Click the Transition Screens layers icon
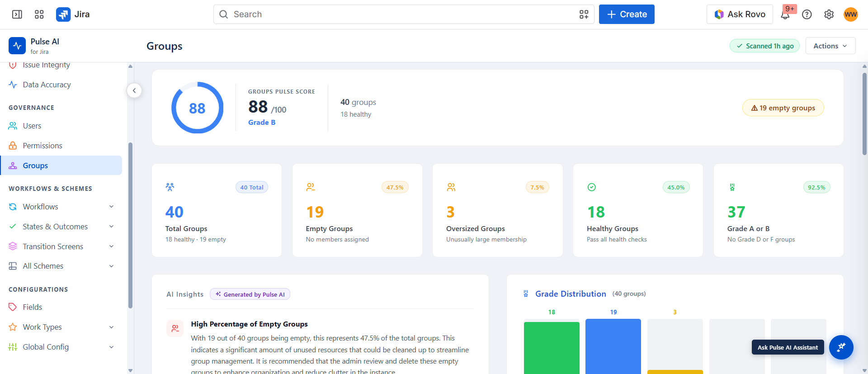 [13, 246]
